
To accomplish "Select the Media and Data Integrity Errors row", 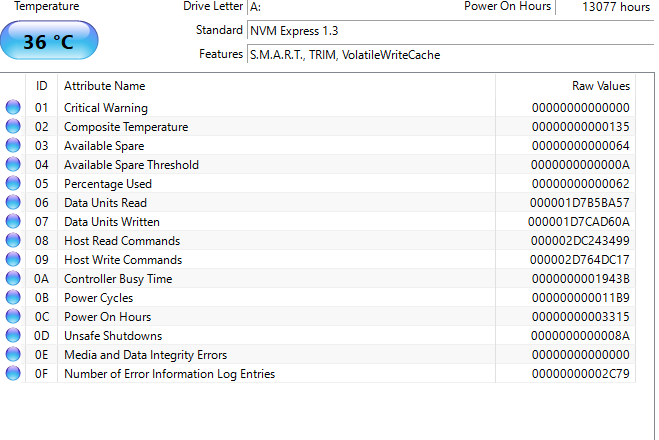I will coord(320,355).
